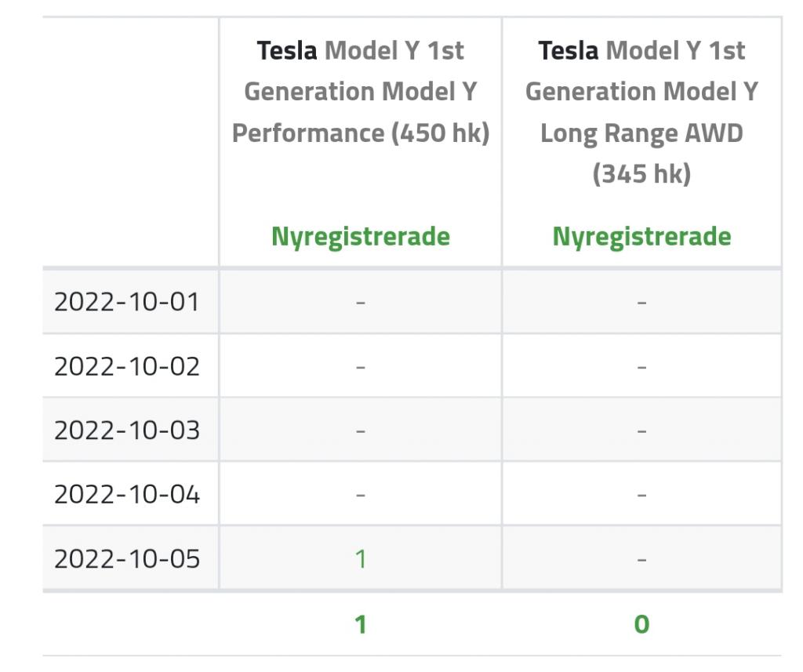Select the 2022-10-03 date row
803x672 pixels.
click(x=412, y=430)
